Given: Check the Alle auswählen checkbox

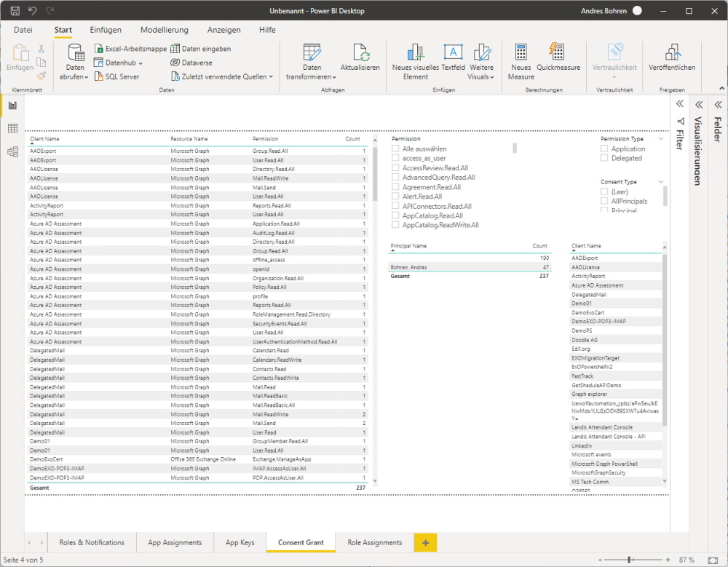Looking at the screenshot, I should [395, 148].
